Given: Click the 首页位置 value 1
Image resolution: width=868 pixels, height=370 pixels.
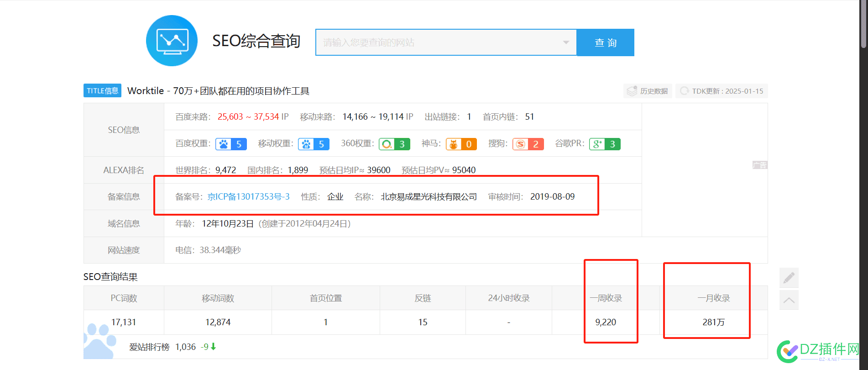Looking at the screenshot, I should coord(326,322).
